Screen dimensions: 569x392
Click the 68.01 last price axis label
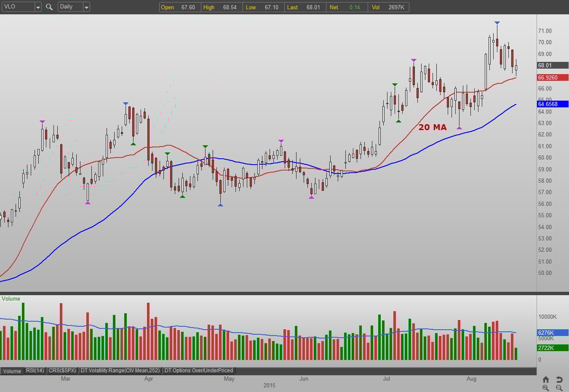[x=552, y=65]
